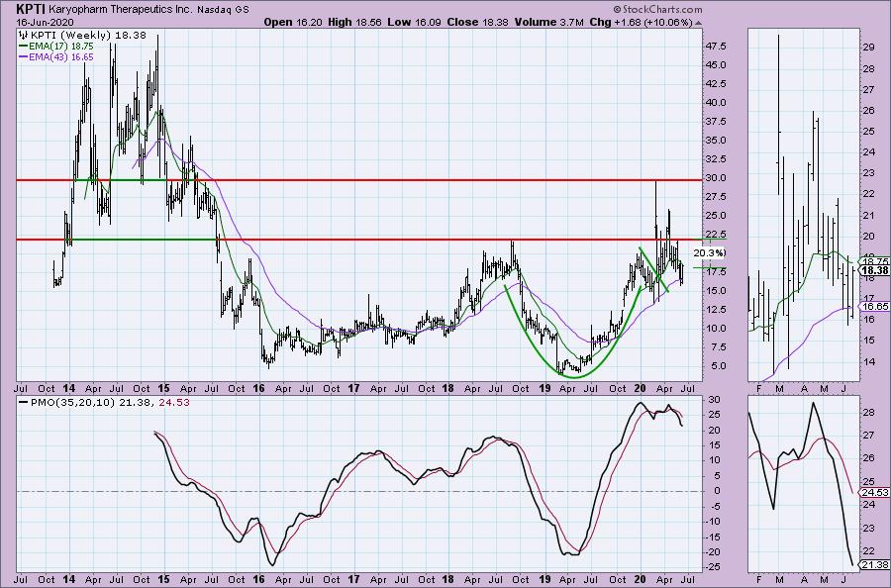Click the 16.65 EMA tag on the right axis
The width and height of the screenshot is (891, 588).
coord(875,307)
